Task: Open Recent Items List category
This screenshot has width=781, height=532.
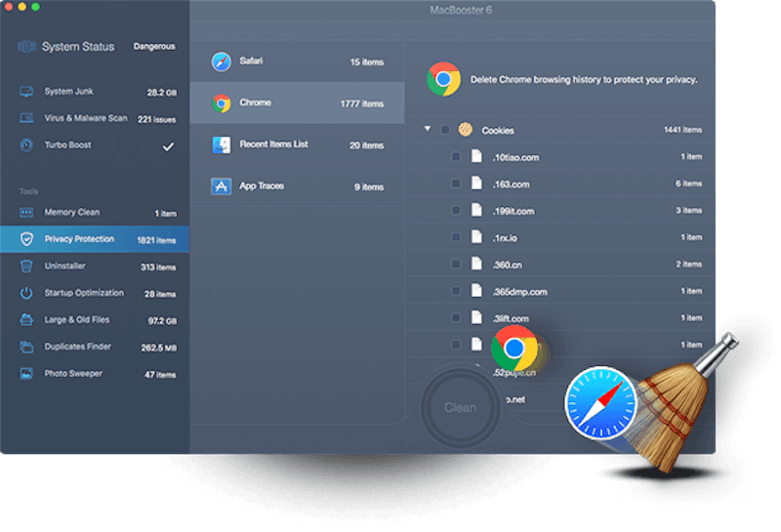Action: 297,144
